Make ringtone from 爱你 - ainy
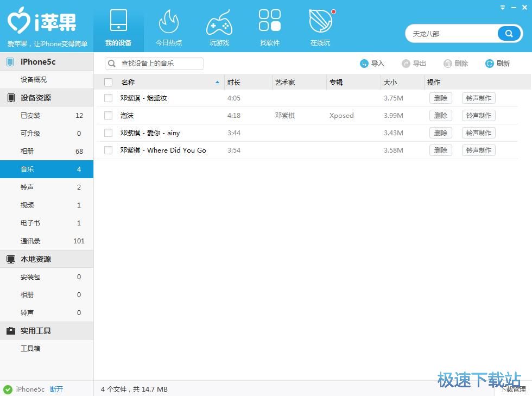Image resolution: width=532 pixels, height=396 pixels. click(x=479, y=133)
